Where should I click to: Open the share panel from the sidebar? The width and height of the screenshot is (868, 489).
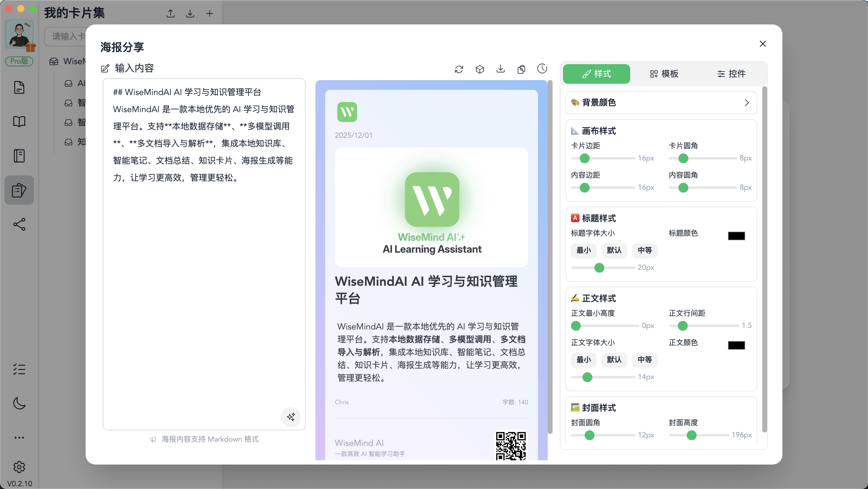point(19,224)
